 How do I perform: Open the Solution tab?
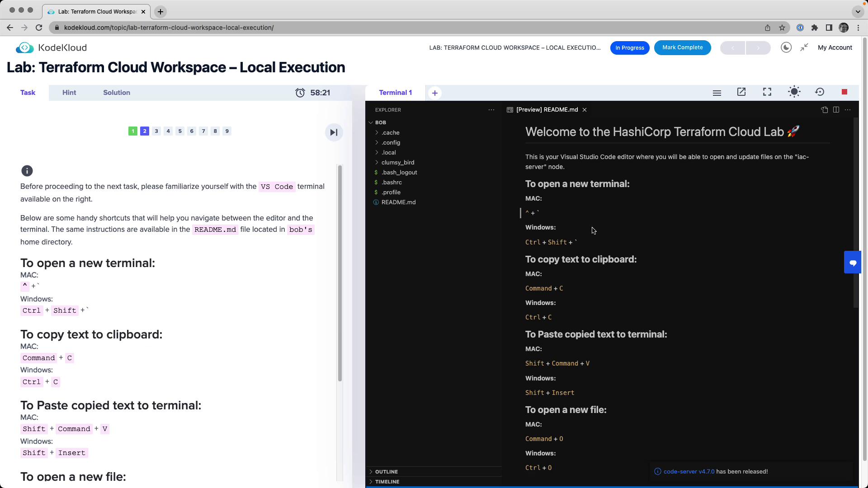[x=117, y=93]
